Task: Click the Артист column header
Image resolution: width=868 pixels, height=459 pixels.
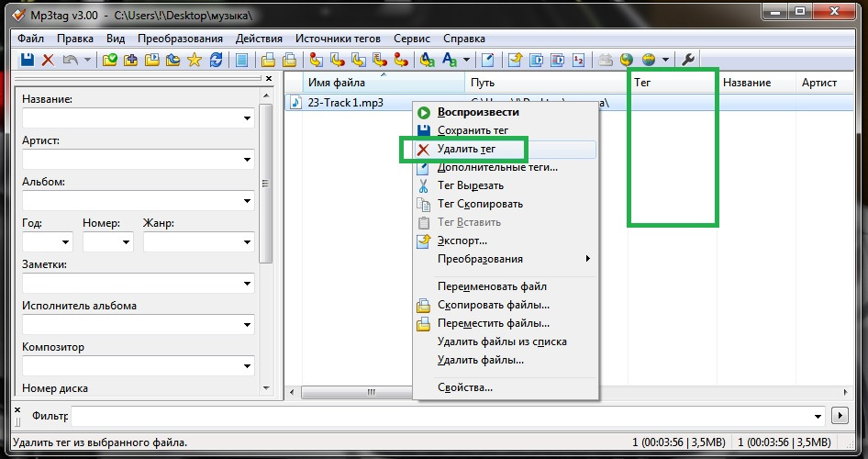Action: (x=825, y=83)
